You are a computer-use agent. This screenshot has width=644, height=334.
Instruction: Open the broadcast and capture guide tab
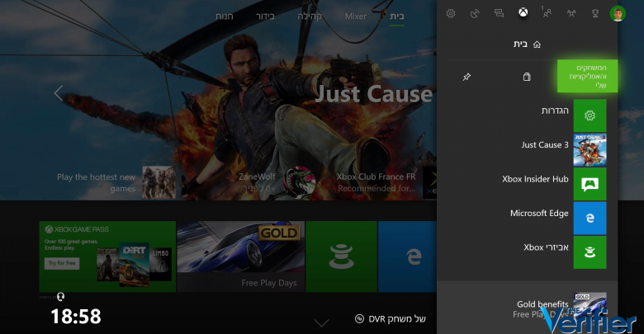[x=475, y=13]
